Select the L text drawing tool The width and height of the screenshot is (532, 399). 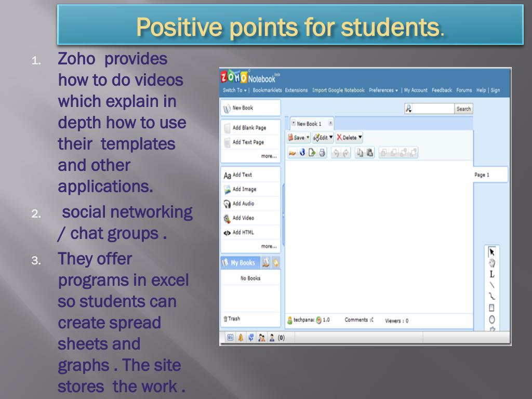point(492,274)
